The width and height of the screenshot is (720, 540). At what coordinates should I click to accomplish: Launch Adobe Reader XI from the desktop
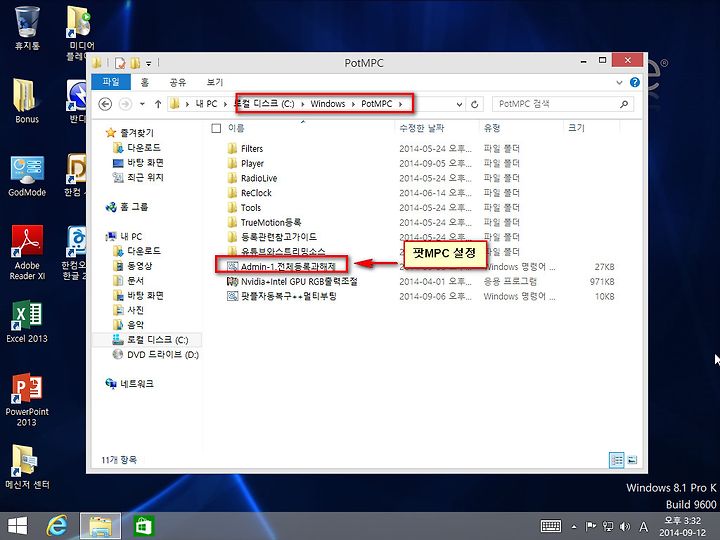click(x=27, y=252)
